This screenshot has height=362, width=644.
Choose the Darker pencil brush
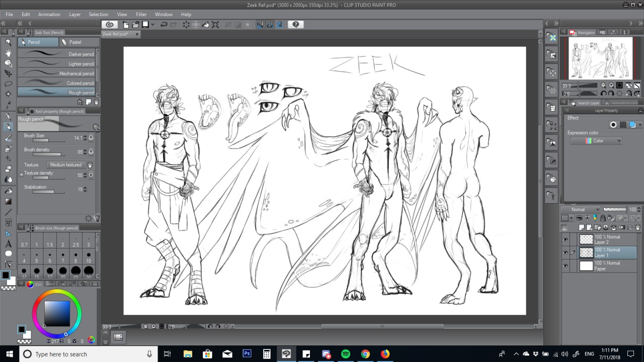click(56, 54)
